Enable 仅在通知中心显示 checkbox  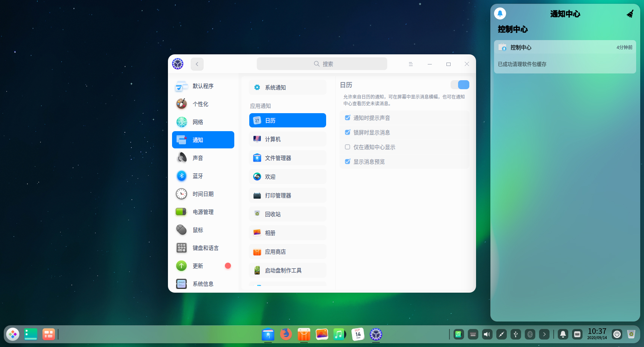click(x=347, y=147)
